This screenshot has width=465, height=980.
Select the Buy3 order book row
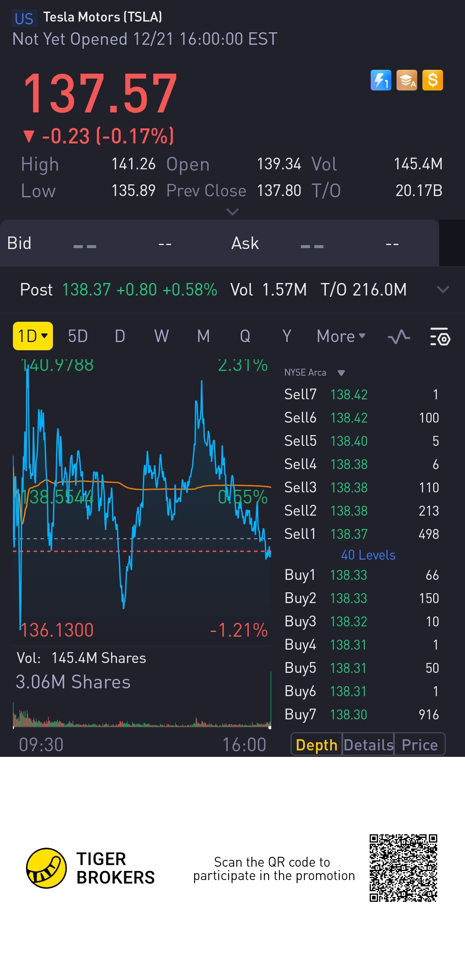(362, 622)
